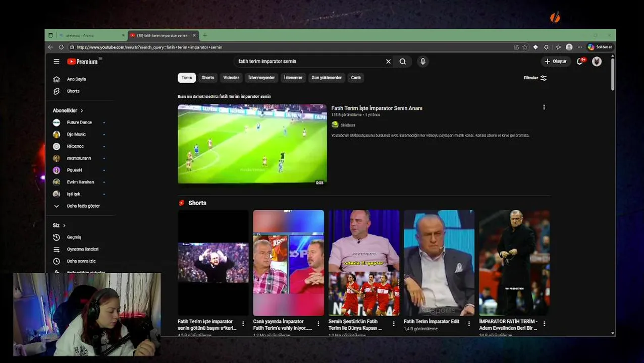Click the magnifier search button

403,62
